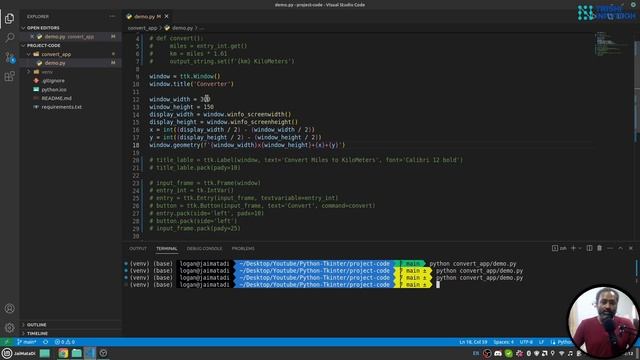The image size is (640, 360).
Task: Click demo.py in the breadcrumb
Action: pos(182,28)
